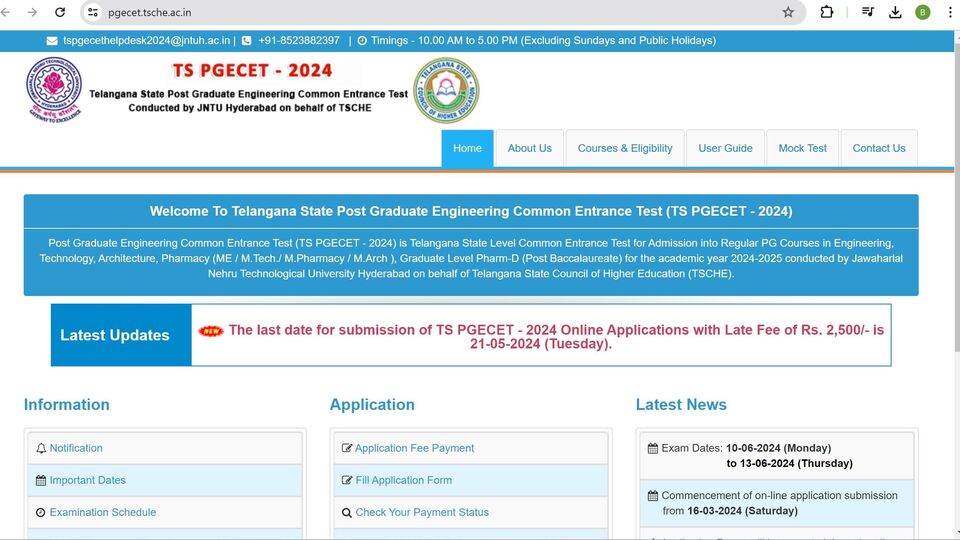960x540 pixels.
Task: Click edit icon beside Fill Application Form
Action: [x=347, y=481]
